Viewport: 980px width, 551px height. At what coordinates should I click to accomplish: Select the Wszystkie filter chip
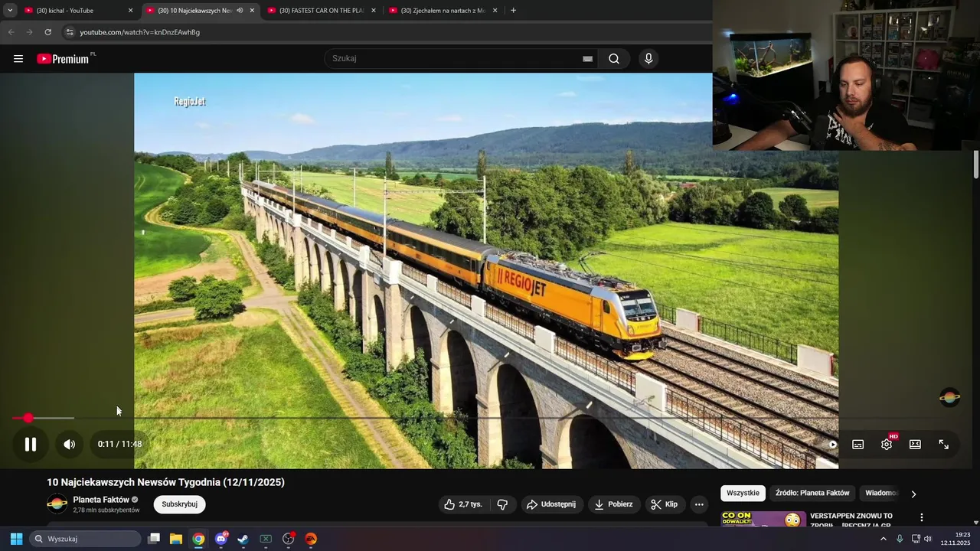coord(743,494)
